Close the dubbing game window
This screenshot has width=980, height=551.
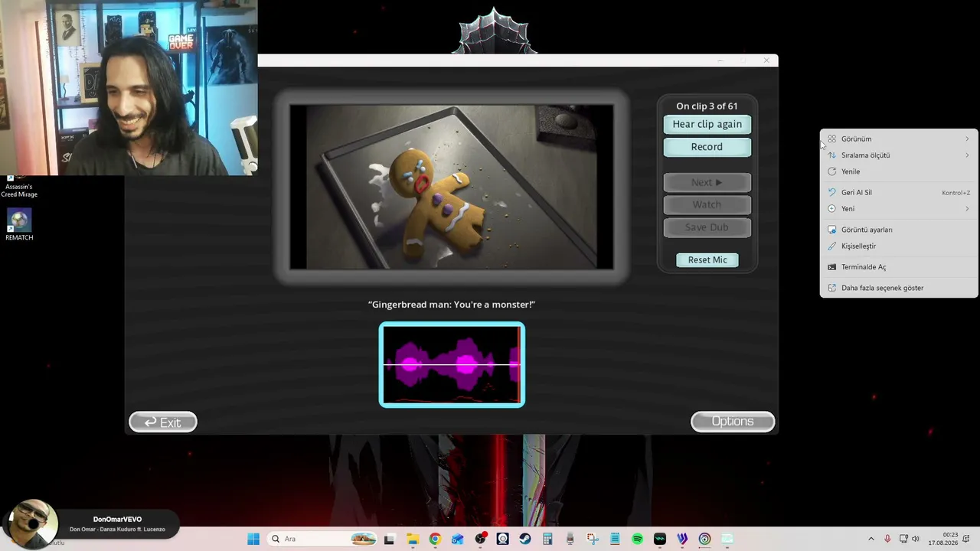click(x=766, y=60)
